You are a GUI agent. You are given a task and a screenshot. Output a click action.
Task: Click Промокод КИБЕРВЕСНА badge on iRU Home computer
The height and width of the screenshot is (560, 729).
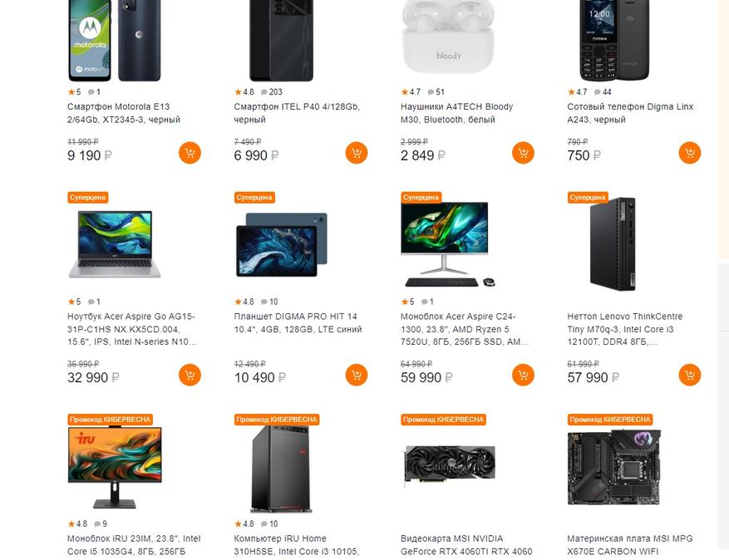[277, 420]
